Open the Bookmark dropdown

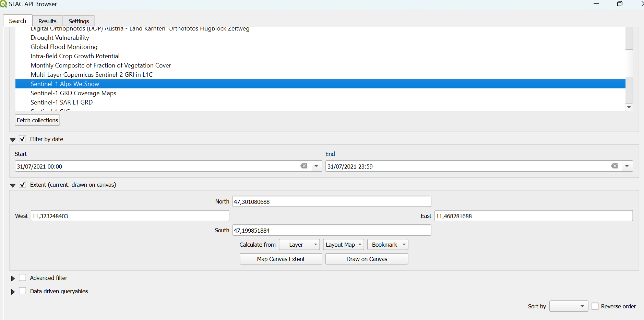pyautogui.click(x=388, y=245)
